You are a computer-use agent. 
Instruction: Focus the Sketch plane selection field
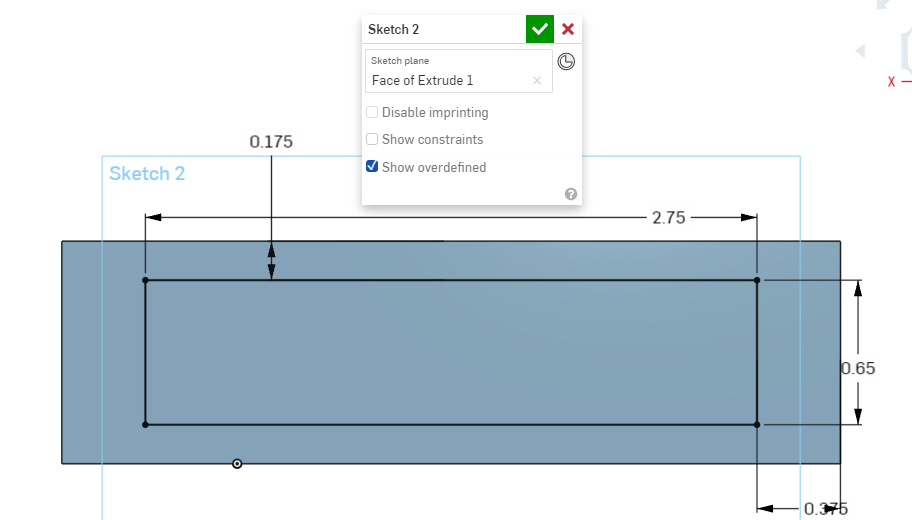coord(450,80)
